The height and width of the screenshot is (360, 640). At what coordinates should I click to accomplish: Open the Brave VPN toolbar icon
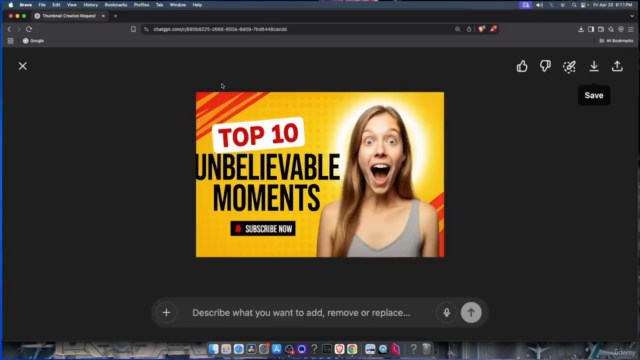621,29
